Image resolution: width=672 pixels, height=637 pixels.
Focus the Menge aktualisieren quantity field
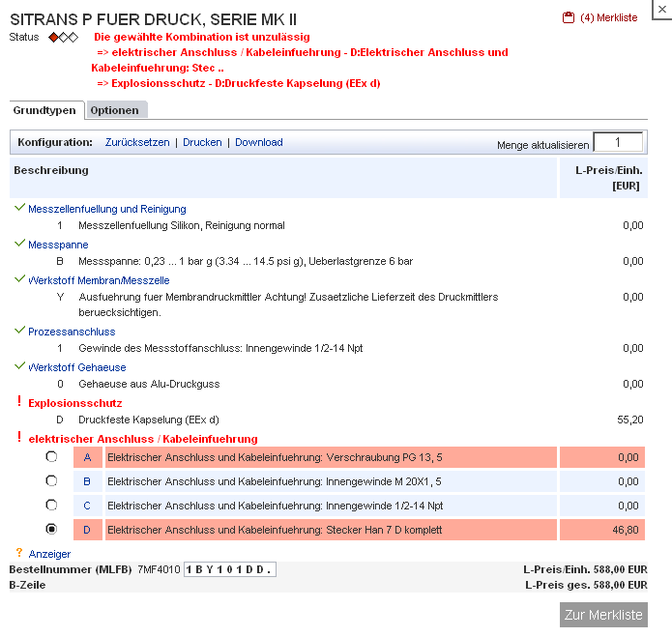618,142
